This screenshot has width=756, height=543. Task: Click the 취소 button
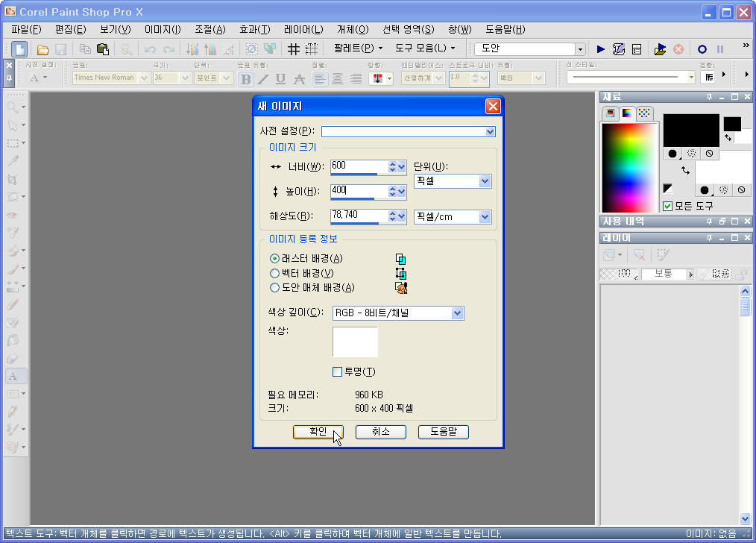(x=381, y=432)
